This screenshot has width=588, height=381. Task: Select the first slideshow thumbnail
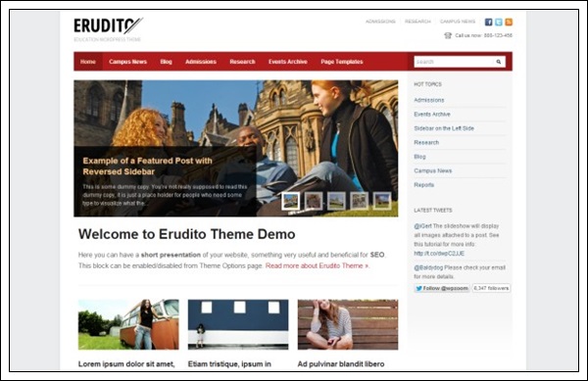290,201
